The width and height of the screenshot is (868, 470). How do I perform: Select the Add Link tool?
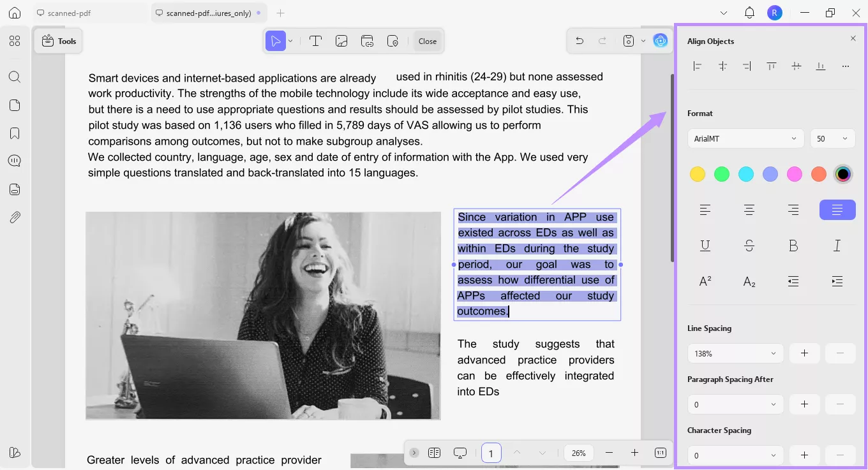[367, 40]
